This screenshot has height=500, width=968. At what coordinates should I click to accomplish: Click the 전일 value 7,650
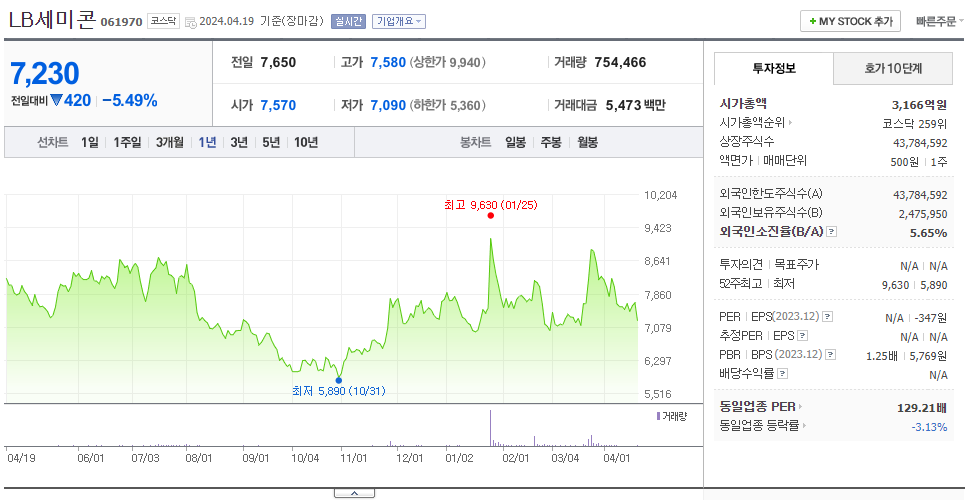point(278,62)
